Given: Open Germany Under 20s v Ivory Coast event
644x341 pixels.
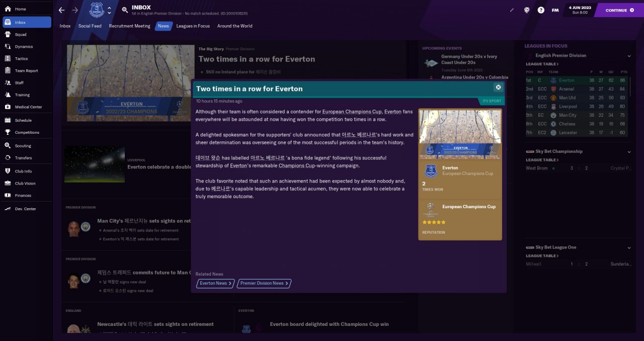Looking at the screenshot, I should coord(469,59).
